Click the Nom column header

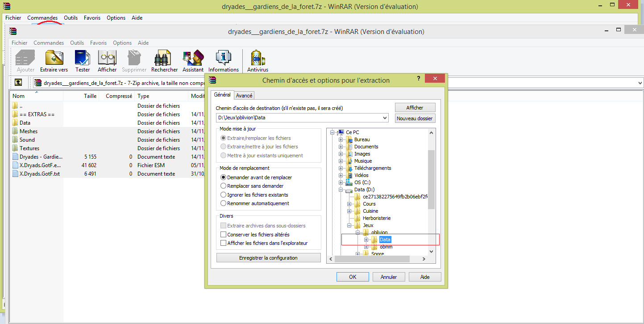[37, 96]
